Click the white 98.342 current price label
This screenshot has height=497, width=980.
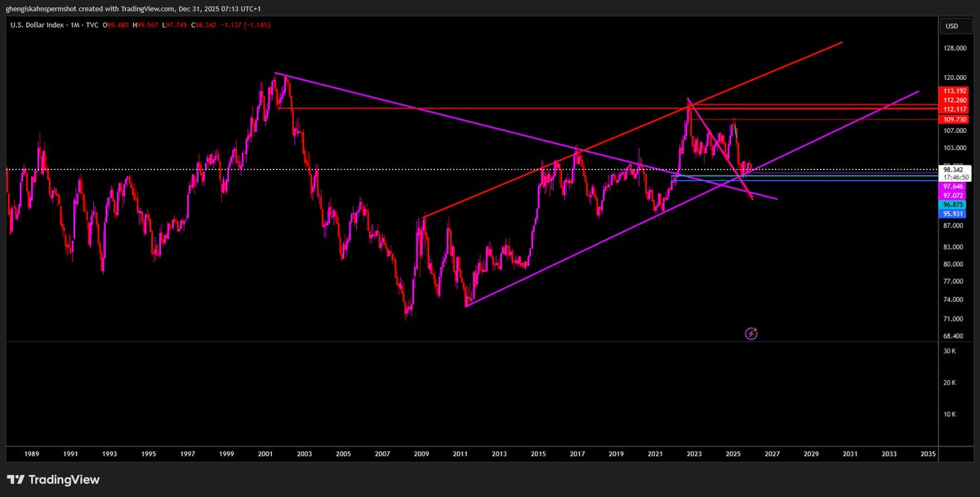point(955,169)
